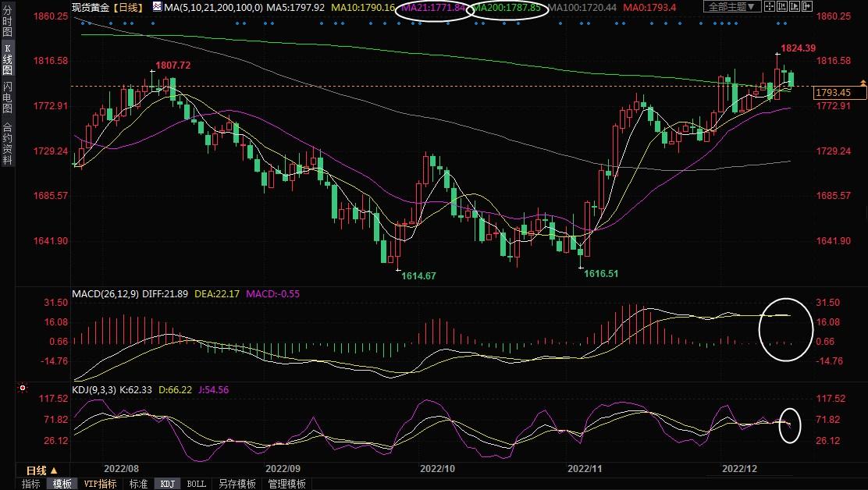
Task: Click the 管理模板 button
Action: [x=286, y=484]
